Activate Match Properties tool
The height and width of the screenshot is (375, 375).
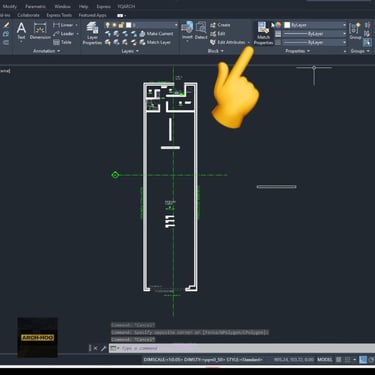point(263,33)
